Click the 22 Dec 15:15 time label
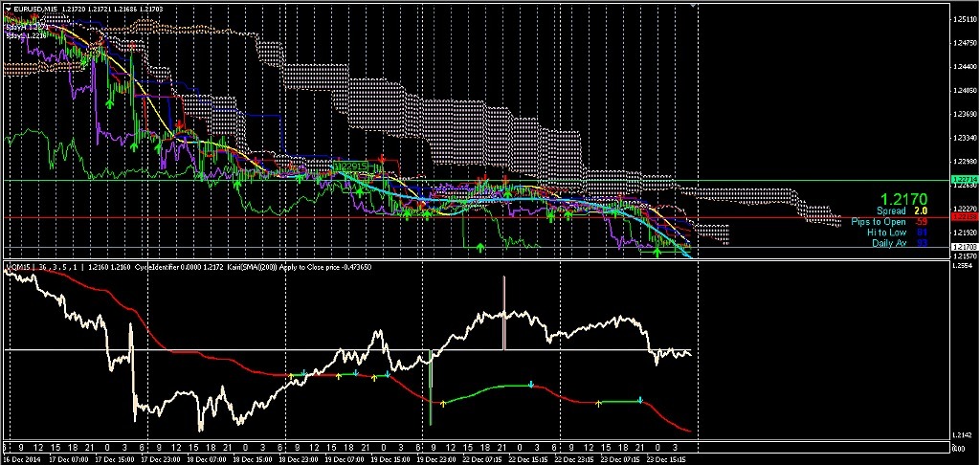 pyautogui.click(x=526, y=459)
